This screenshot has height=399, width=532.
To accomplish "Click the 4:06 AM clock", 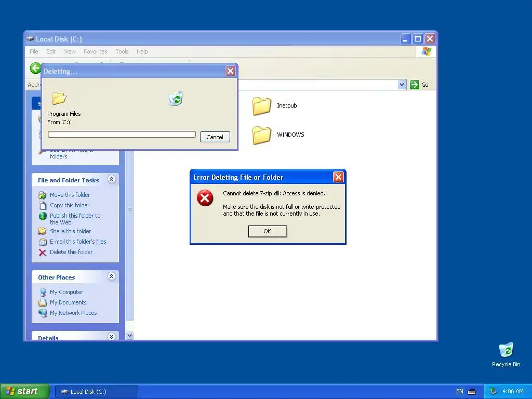I will point(513,392).
